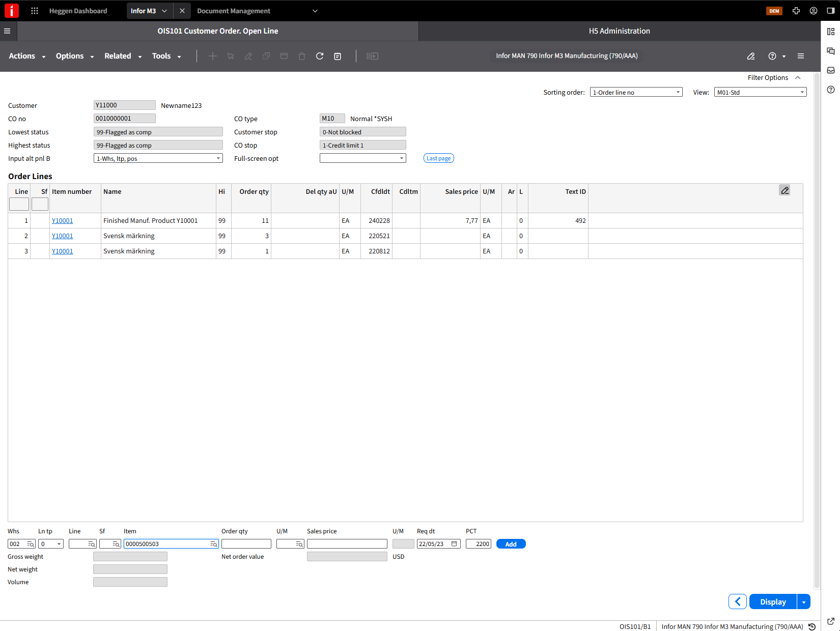Click the Create new plus toolbar icon
The image size is (840, 631).
[x=213, y=56]
